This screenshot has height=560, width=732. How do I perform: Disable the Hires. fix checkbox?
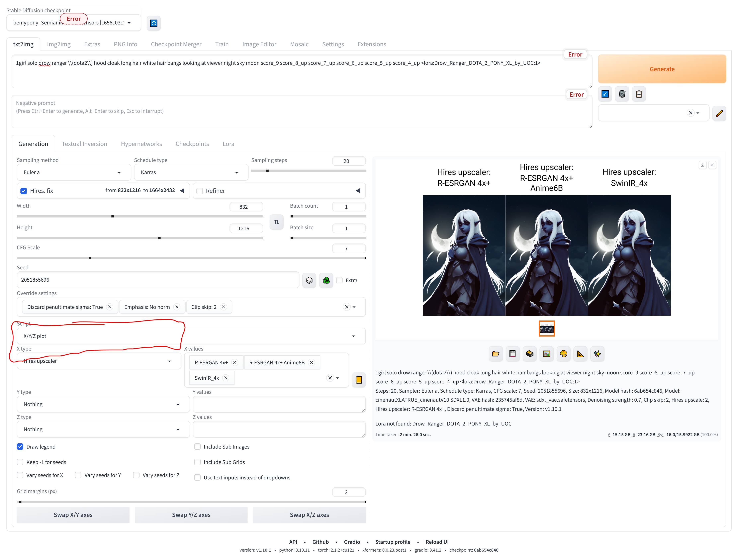point(24,191)
